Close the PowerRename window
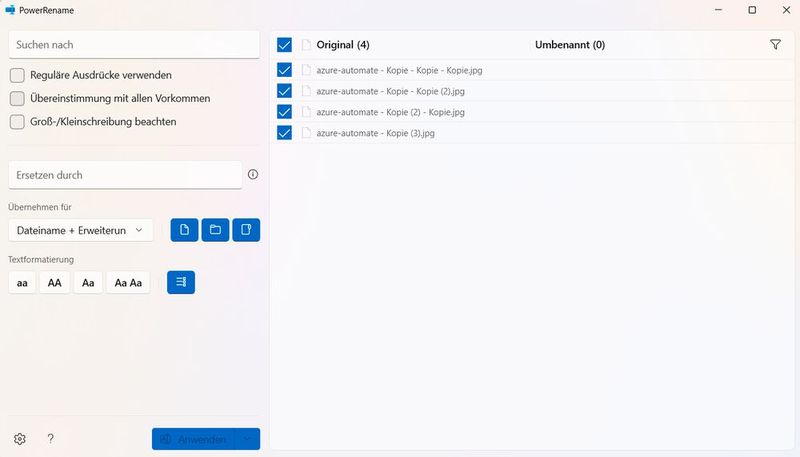Image resolution: width=800 pixels, height=457 pixels. (786, 10)
